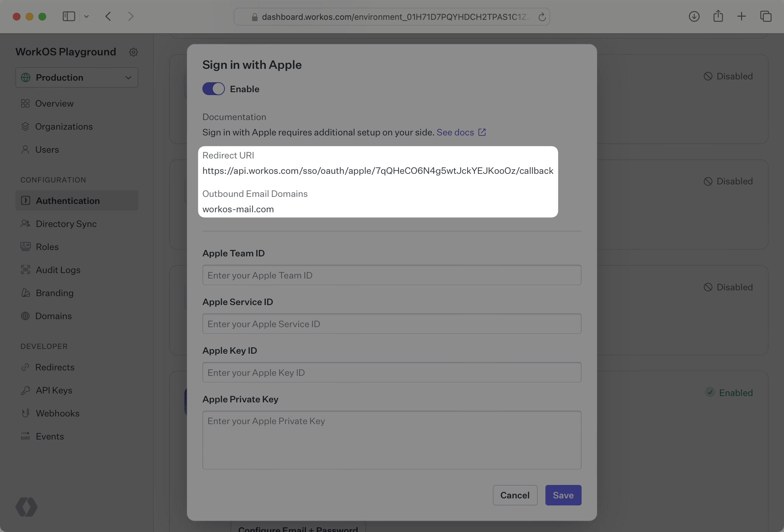
Task: Click the WorkOS logo at bottom left
Action: point(26,507)
